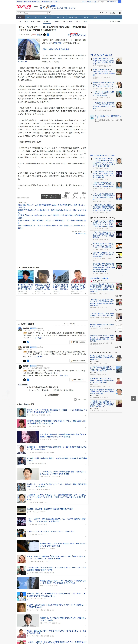This screenshot has height=644, width=138.
Task: Dismiss the 古市憲寿氏 recommended card
Action: click(33, 293)
